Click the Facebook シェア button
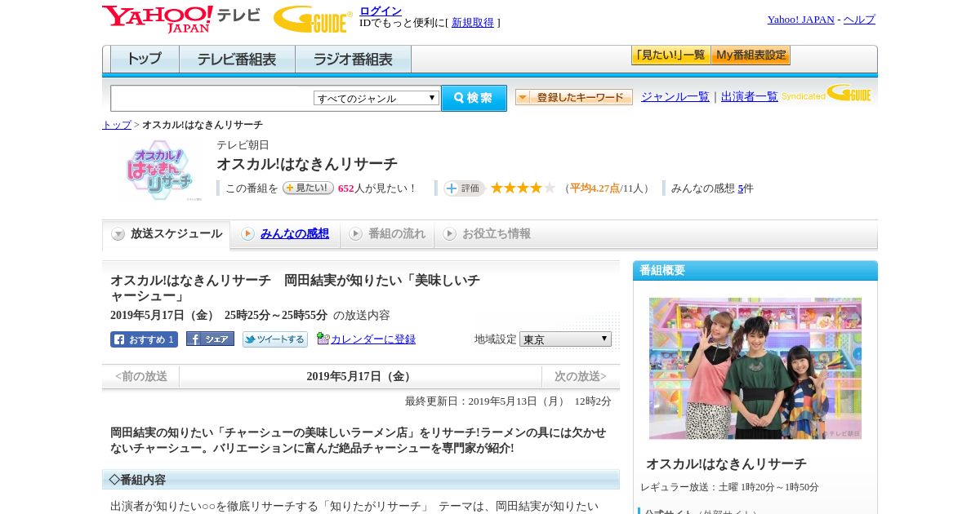980x514 pixels. 210,339
